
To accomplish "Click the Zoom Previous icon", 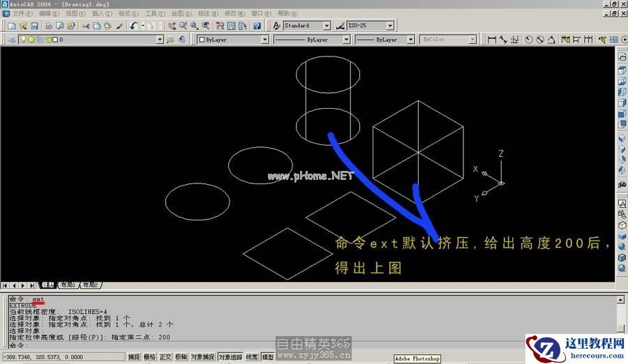I will [x=205, y=26].
